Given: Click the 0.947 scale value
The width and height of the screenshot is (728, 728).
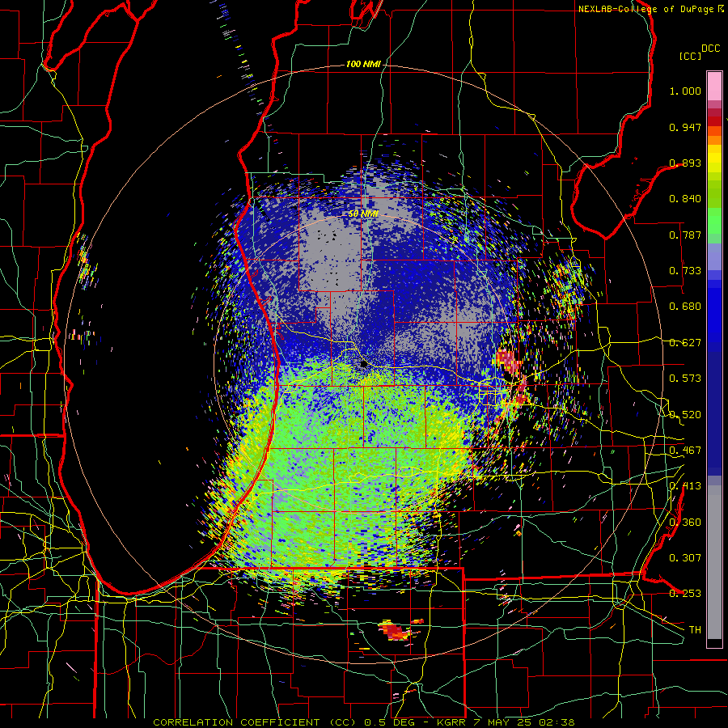Looking at the screenshot, I should pyautogui.click(x=685, y=127).
